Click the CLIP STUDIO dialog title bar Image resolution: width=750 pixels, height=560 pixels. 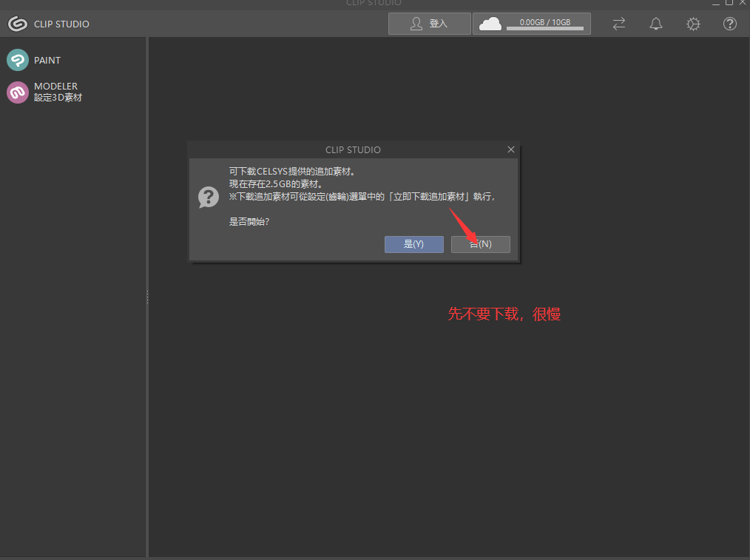coord(353,149)
